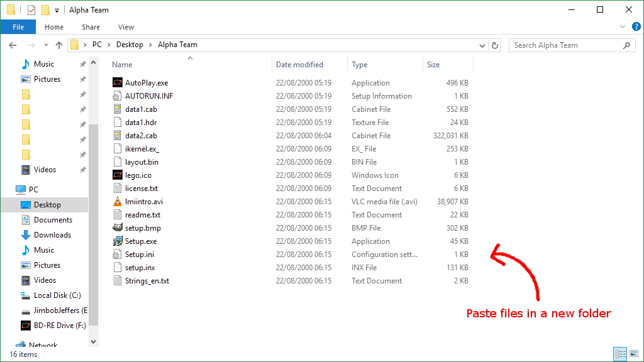Click the chevron after PC in address bar
Screen dimensions: 644x362
point(109,45)
